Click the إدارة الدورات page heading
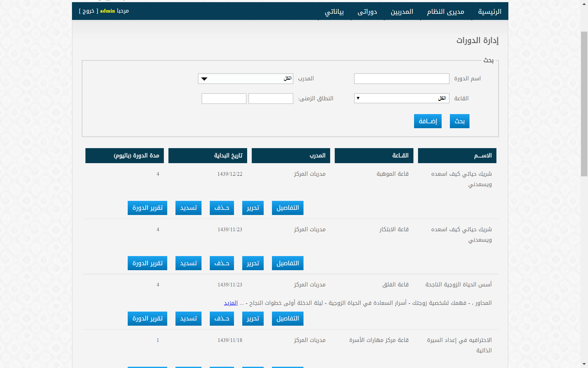 click(477, 40)
